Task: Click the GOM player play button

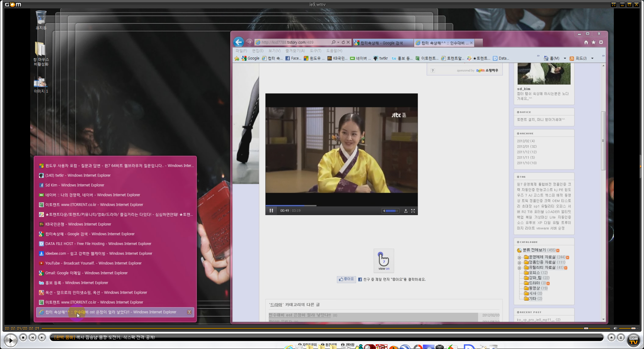Action: 10,340
